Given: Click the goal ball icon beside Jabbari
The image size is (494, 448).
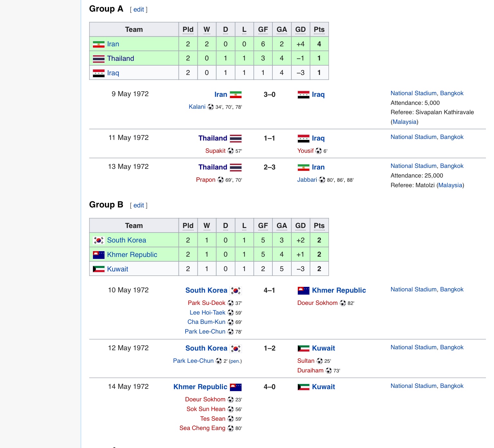Looking at the screenshot, I should pyautogui.click(x=322, y=180).
